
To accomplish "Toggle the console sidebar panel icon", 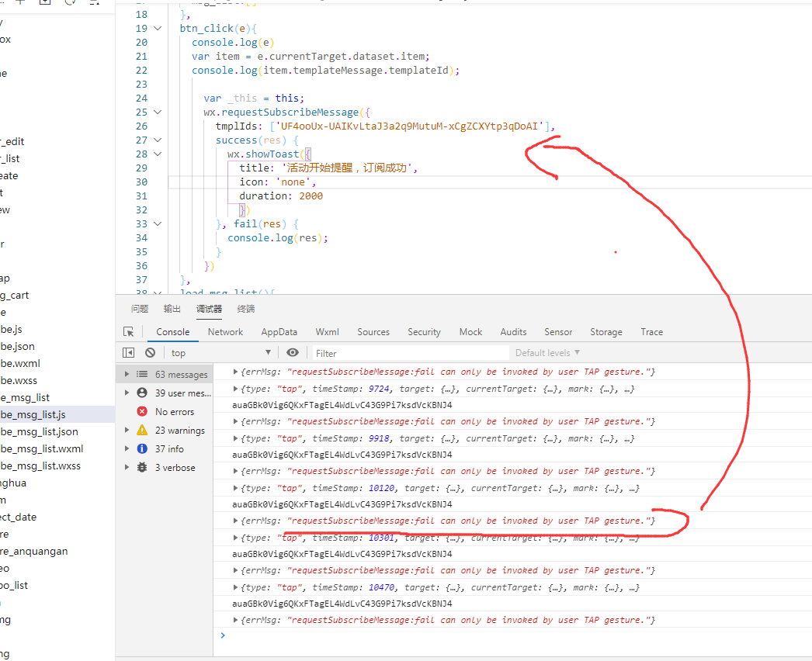I will click(128, 352).
